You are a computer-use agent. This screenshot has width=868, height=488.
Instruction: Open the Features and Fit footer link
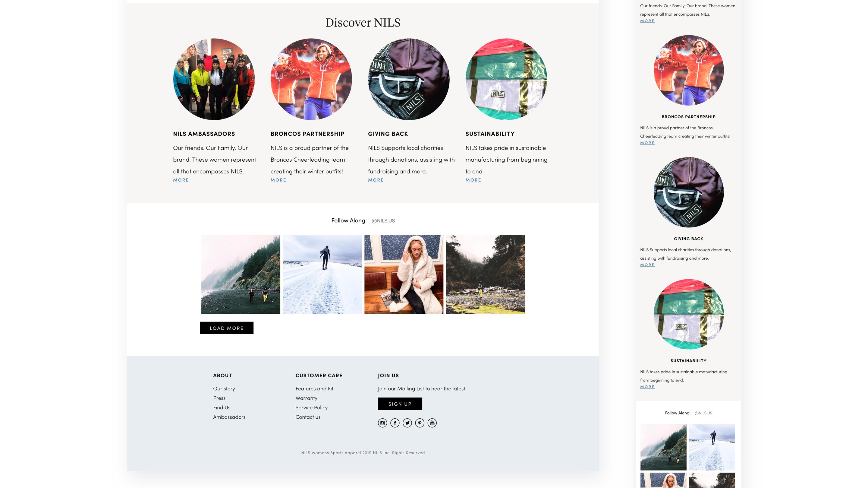coord(314,388)
